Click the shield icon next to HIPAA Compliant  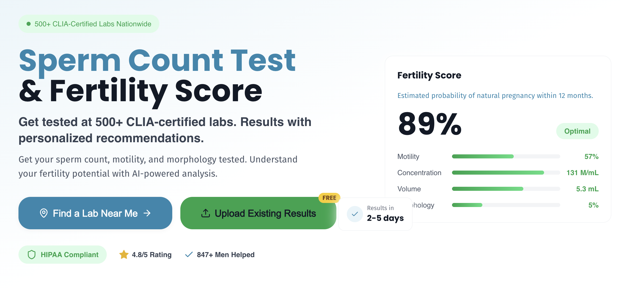[x=31, y=255]
